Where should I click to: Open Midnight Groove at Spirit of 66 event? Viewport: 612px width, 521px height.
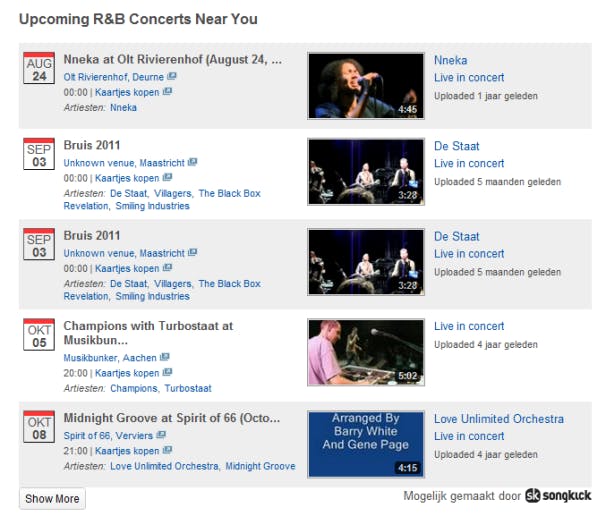click(171, 418)
